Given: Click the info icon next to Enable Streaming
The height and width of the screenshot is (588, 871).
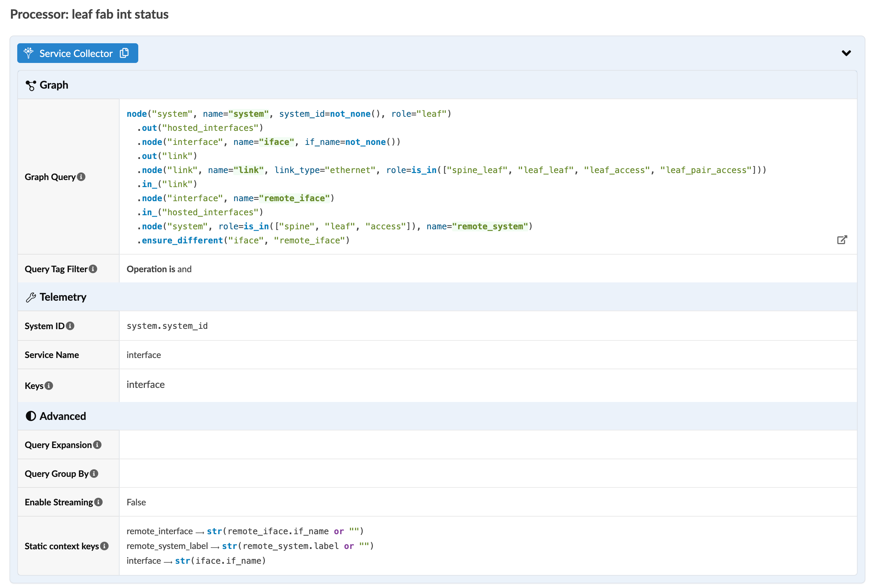Looking at the screenshot, I should 98,502.
